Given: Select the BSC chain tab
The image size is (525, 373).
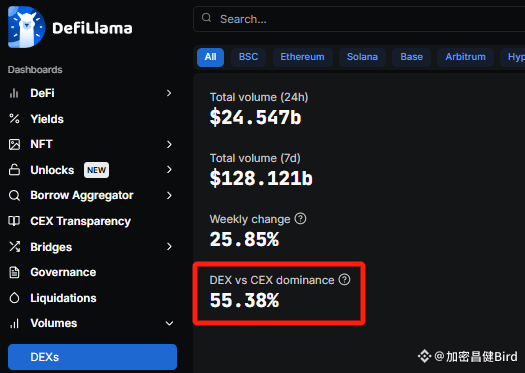Looking at the screenshot, I should 248,57.
